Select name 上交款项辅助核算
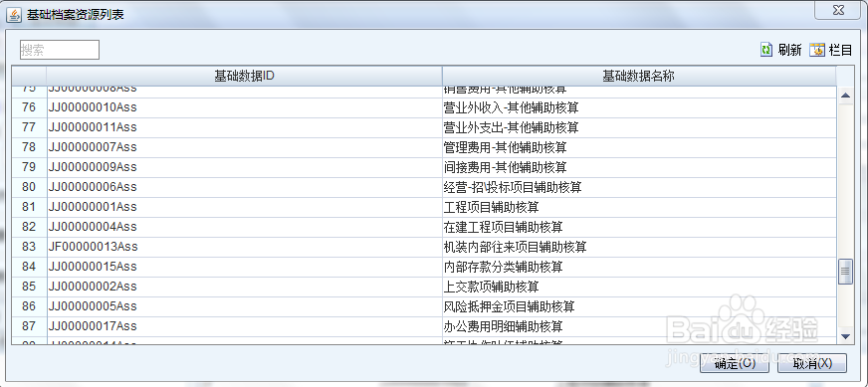868x387 pixels. [x=639, y=287]
